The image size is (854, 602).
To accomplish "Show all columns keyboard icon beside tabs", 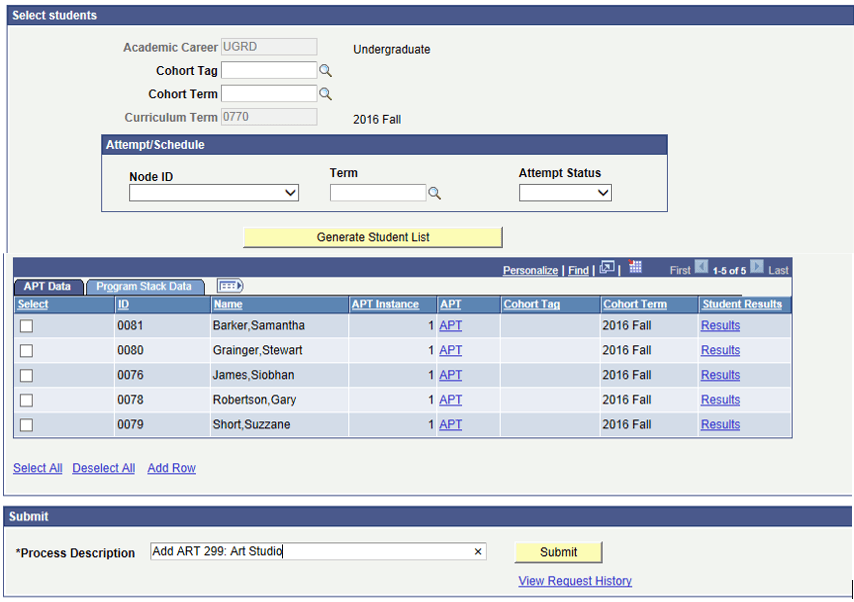I will point(229,287).
